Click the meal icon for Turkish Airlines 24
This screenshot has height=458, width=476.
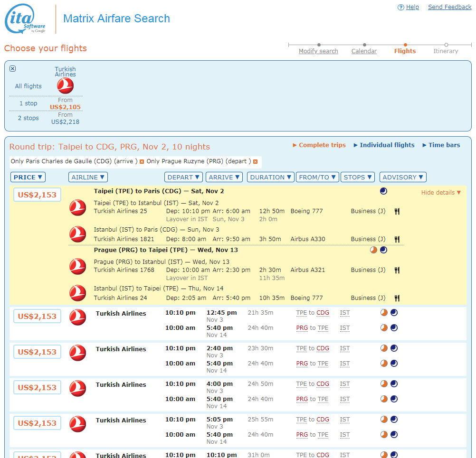(x=397, y=298)
